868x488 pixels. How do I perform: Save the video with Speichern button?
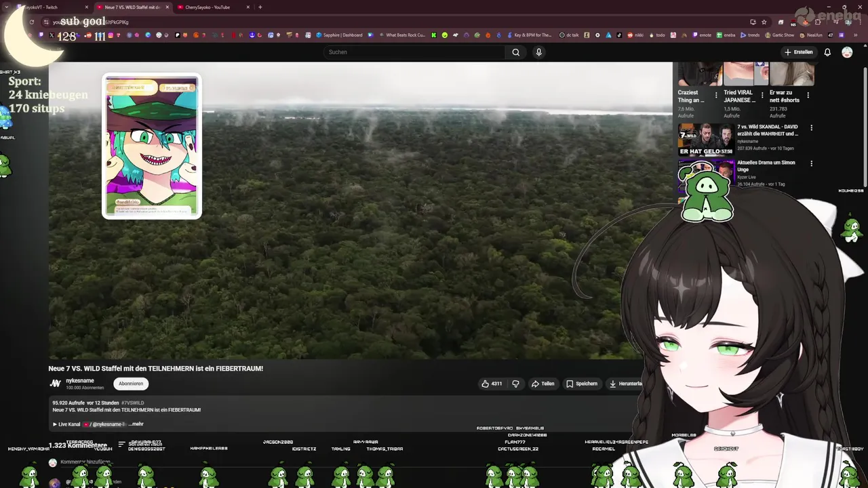tap(582, 384)
